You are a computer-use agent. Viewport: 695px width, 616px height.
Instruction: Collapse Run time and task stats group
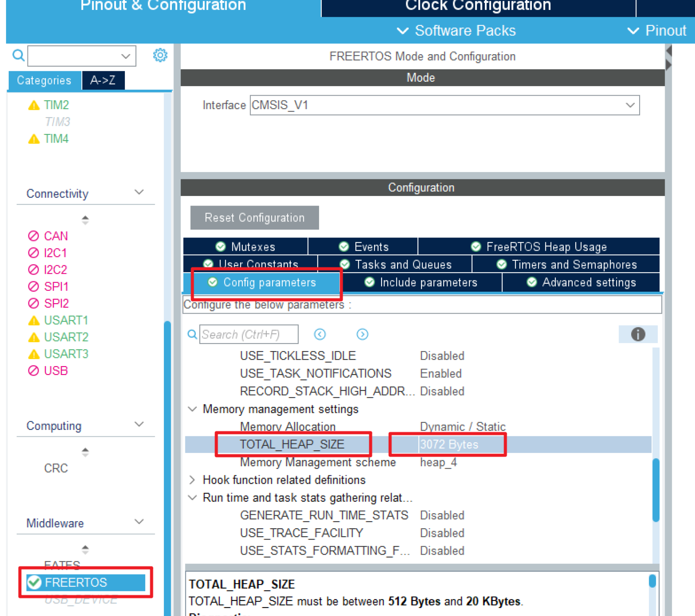[192, 497]
